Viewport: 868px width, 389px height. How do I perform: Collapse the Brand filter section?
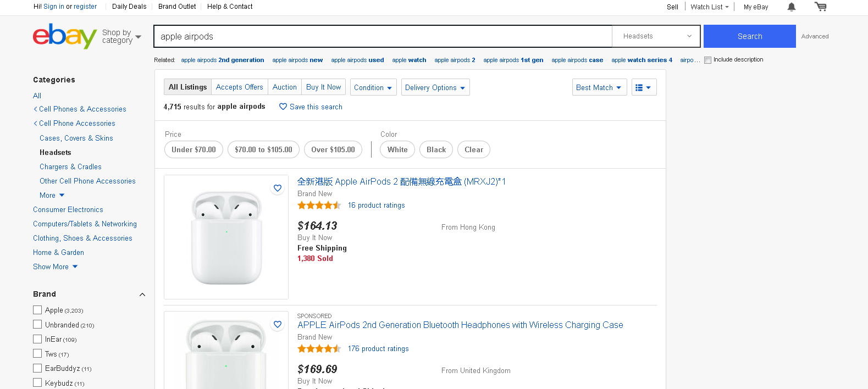tap(142, 294)
